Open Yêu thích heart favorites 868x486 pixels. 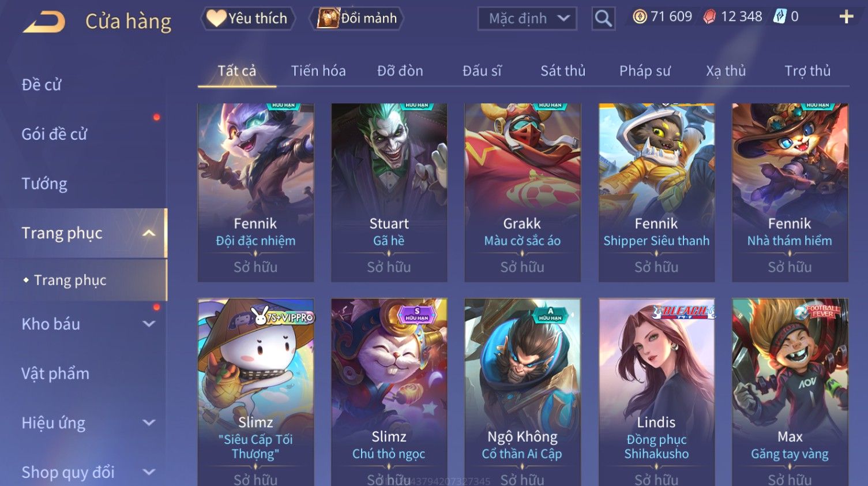pos(247,18)
